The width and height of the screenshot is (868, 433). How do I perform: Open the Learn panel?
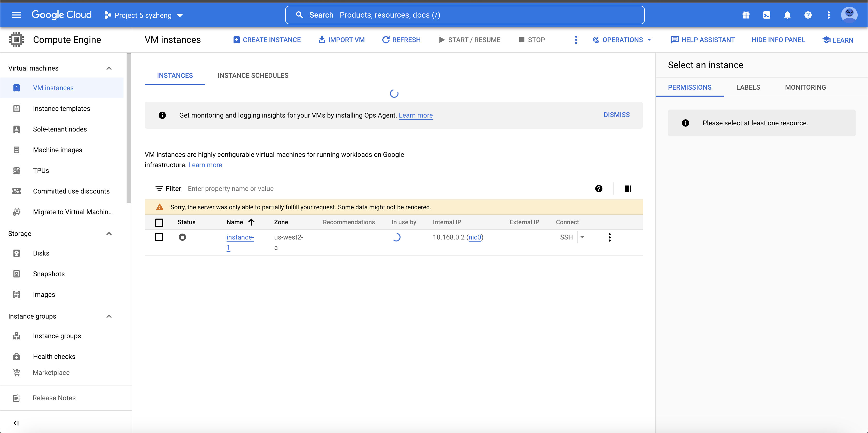(x=838, y=40)
